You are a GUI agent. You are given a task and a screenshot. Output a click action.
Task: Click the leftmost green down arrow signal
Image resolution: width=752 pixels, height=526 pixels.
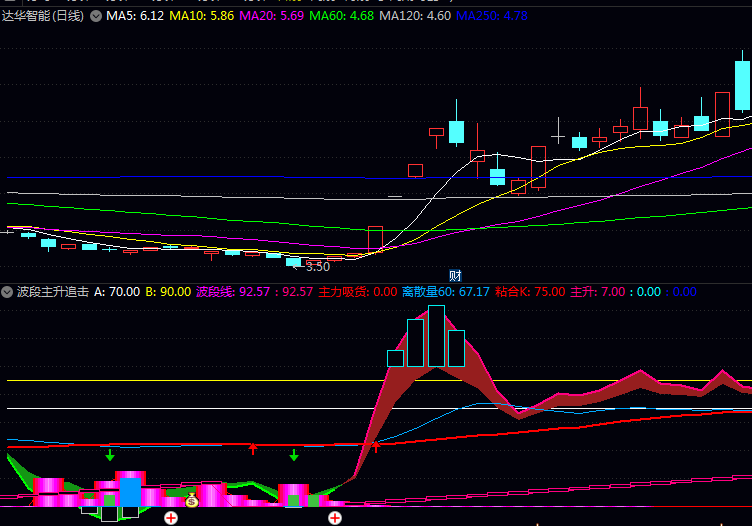[110, 456]
